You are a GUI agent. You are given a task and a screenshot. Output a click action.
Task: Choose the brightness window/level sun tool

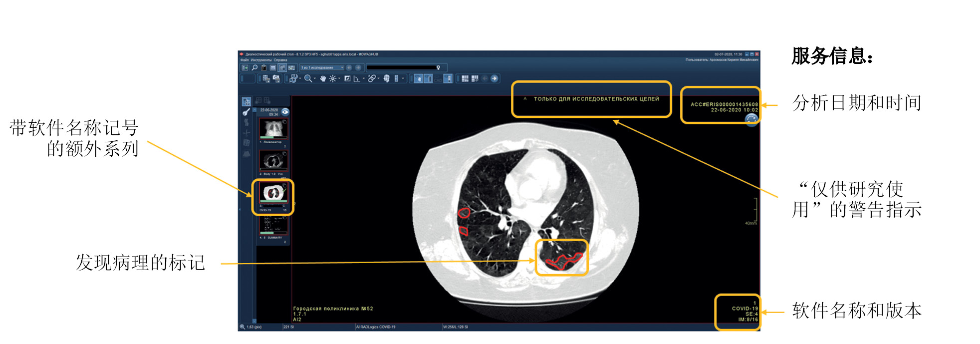(333, 78)
